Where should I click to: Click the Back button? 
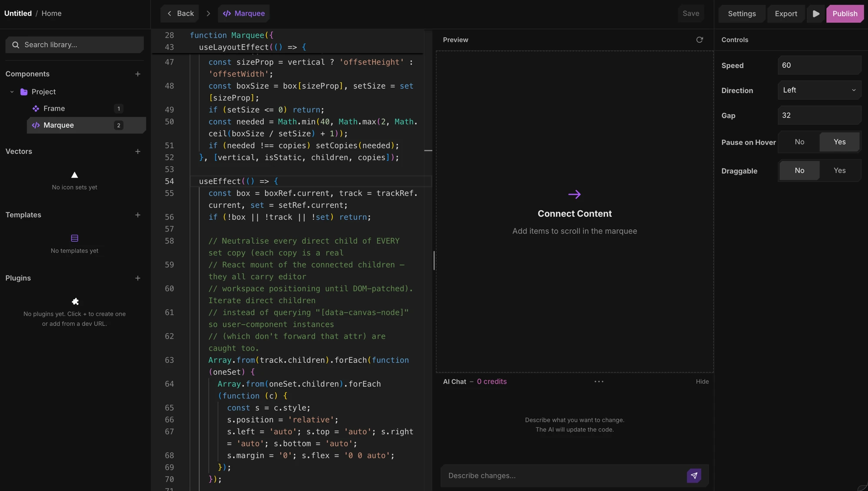coord(180,13)
